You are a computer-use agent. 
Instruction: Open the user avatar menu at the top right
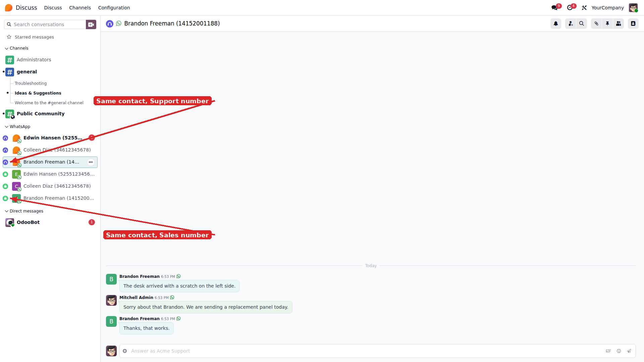tap(633, 8)
